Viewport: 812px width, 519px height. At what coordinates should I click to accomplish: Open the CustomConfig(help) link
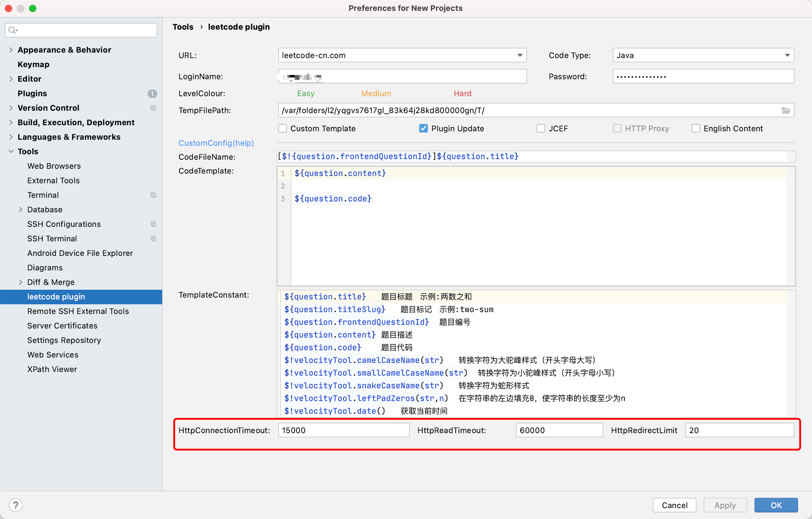click(216, 143)
